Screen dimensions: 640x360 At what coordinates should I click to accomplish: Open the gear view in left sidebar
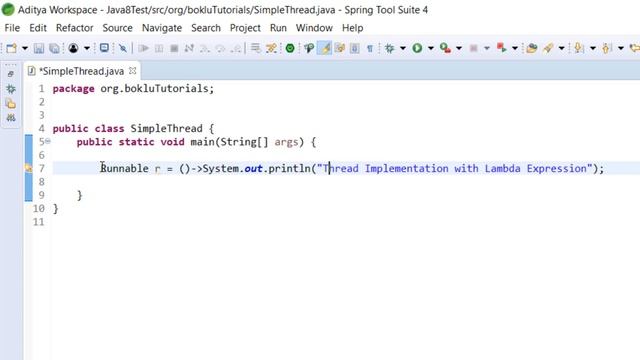pos(11,89)
